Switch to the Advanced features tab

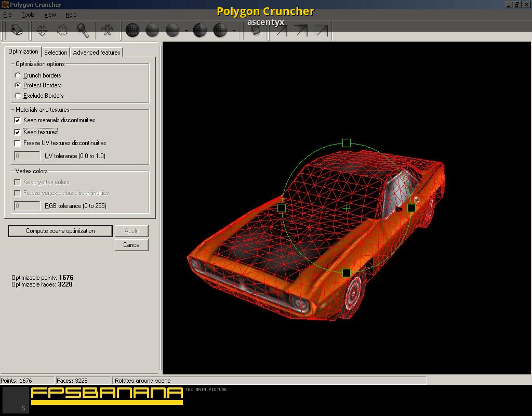click(97, 53)
